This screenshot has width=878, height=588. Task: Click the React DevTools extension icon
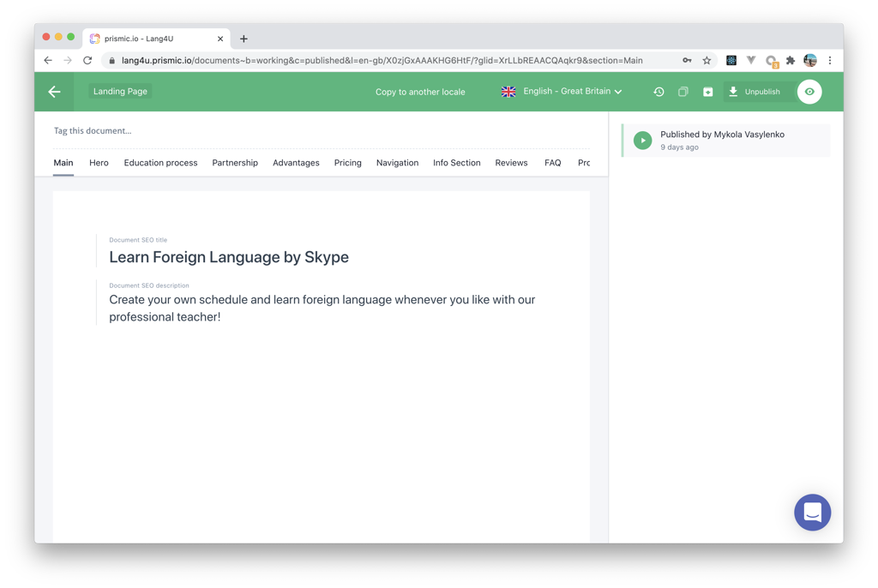[731, 61]
